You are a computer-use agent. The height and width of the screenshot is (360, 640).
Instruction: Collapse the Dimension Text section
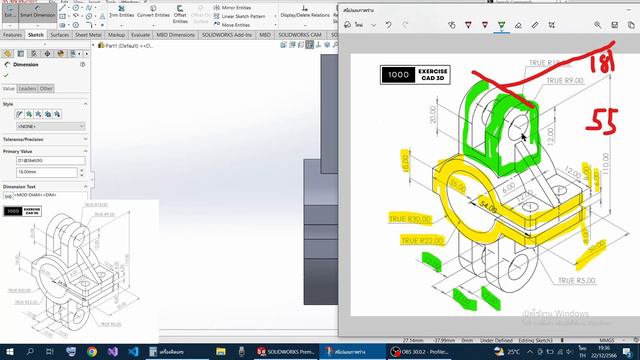pos(85,187)
